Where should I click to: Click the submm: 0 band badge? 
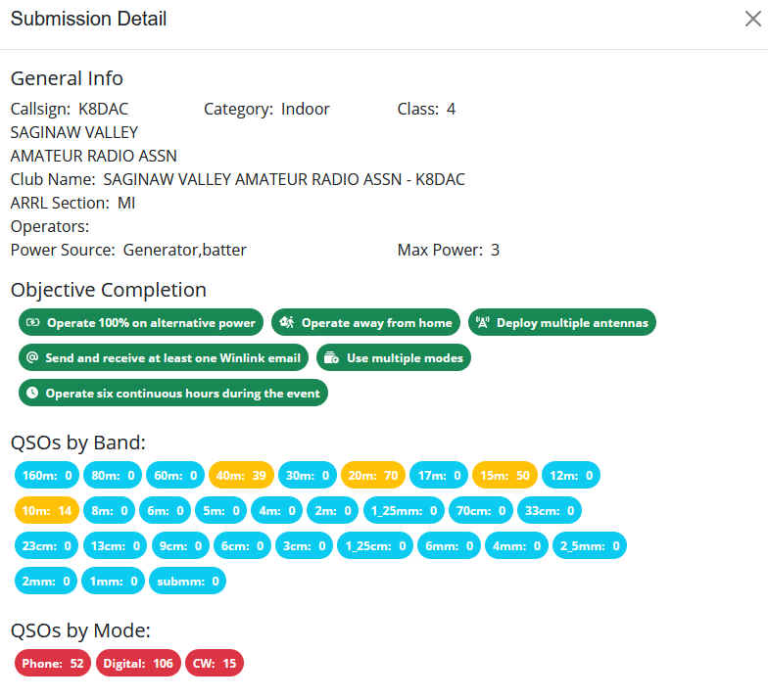click(188, 581)
